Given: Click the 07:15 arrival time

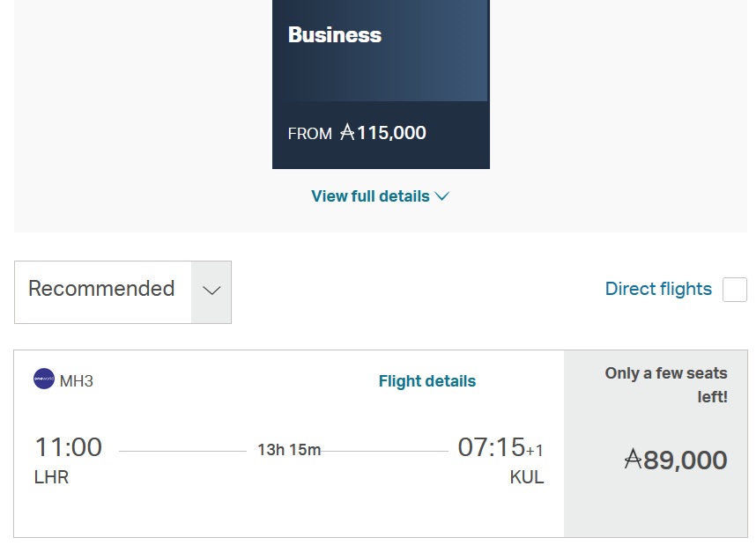Looking at the screenshot, I should pos(491,447).
